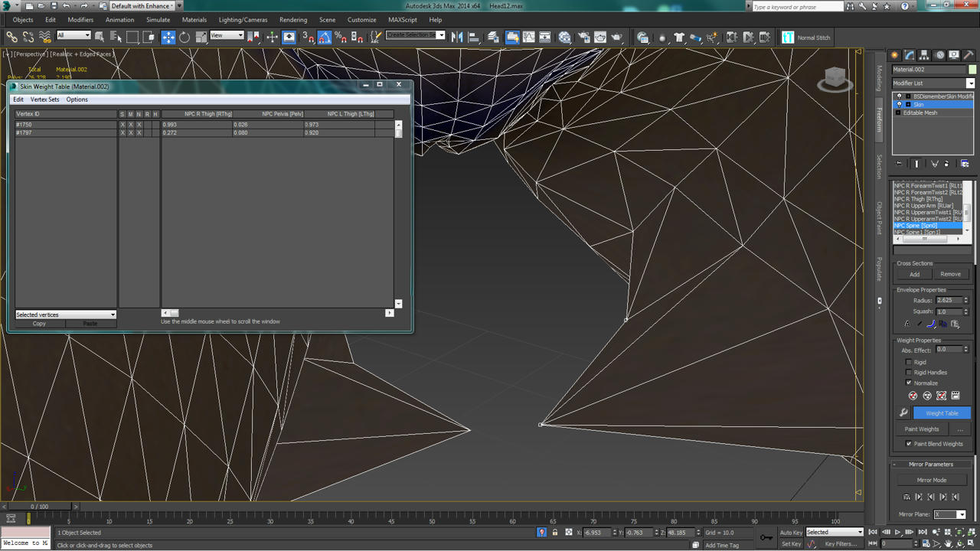The image size is (980, 551).
Task: Click Remove modifier from stack icon
Action: click(947, 164)
